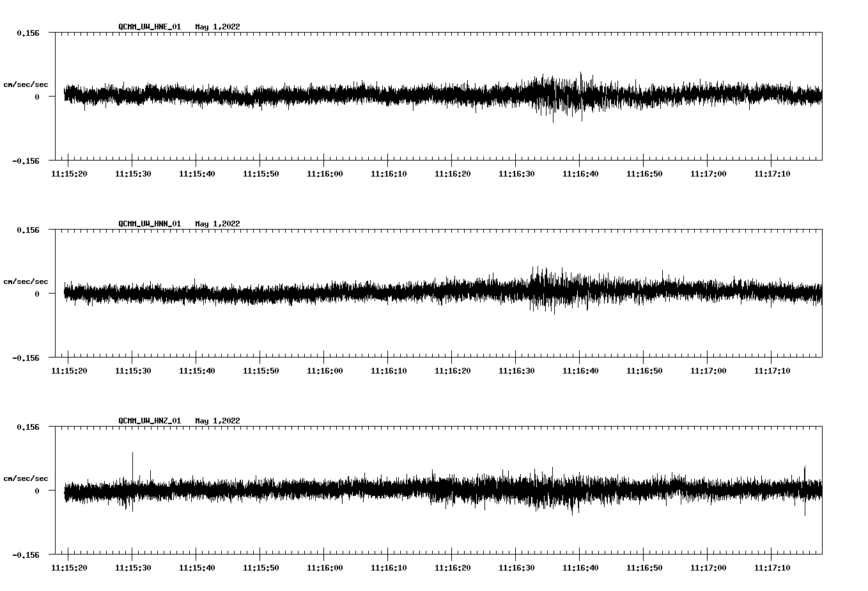
Task: Click the 11:15:20 time label under HNE plot
Action: tap(69, 174)
